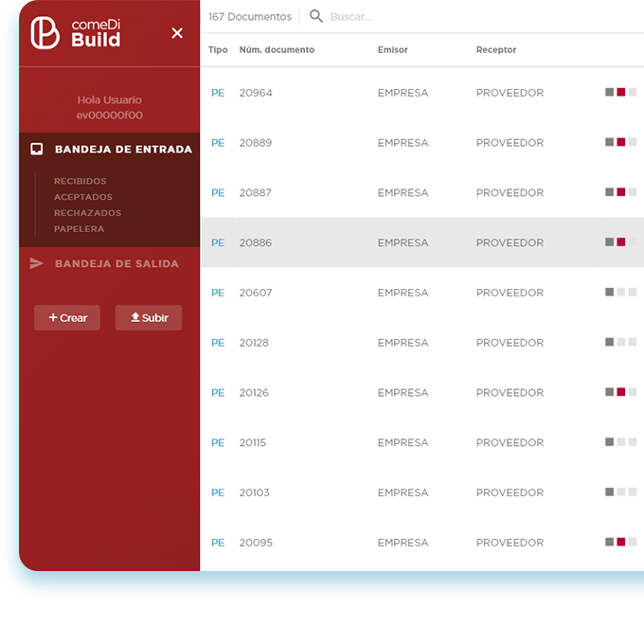This screenshot has height=644, width=644.
Task: Open the RECIBIDOS submenu
Action: [x=80, y=181]
